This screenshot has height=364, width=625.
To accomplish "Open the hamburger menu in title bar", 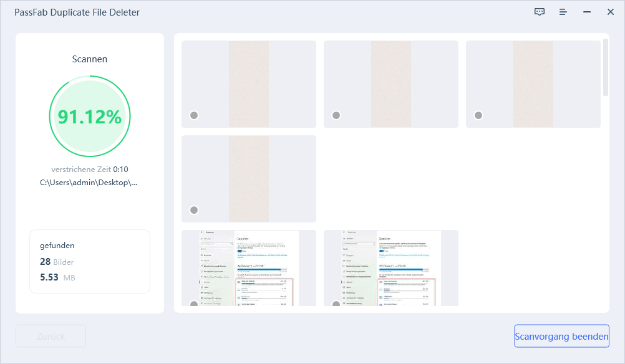I will (563, 12).
